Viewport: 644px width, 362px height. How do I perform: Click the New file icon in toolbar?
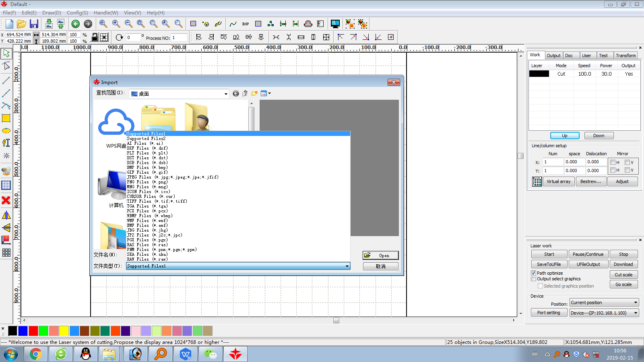(9, 24)
